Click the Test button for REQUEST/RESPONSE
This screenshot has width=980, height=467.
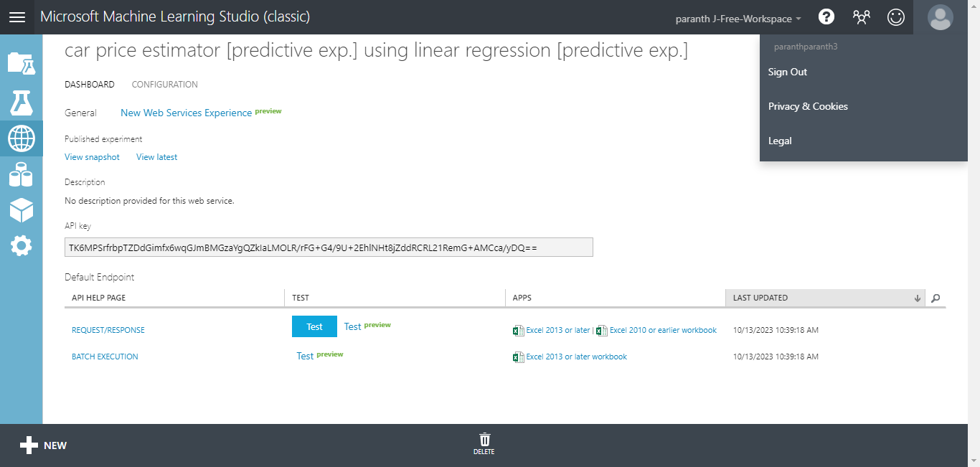click(x=314, y=326)
